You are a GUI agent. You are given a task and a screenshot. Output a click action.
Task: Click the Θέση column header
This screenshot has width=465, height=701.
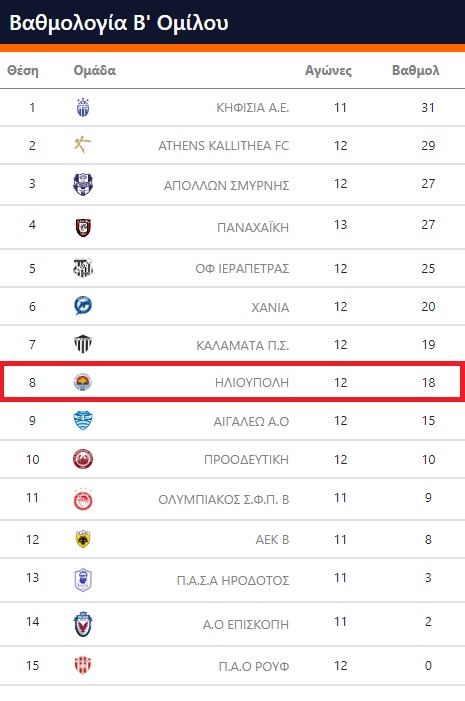pos(23,71)
